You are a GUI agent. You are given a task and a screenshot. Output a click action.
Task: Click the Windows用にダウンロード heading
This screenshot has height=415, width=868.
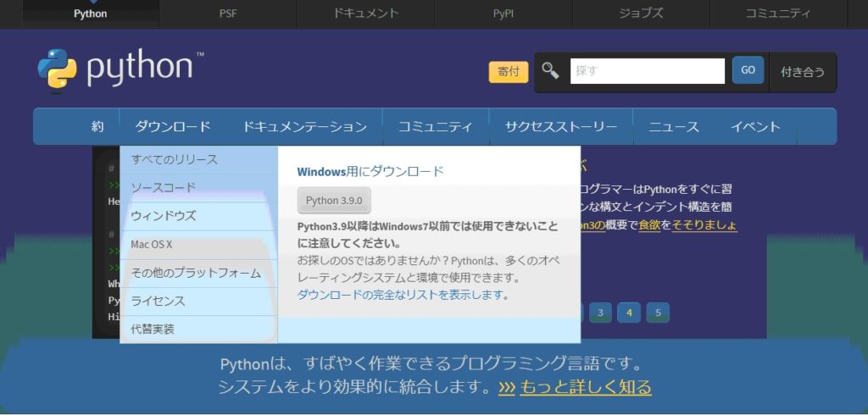370,172
